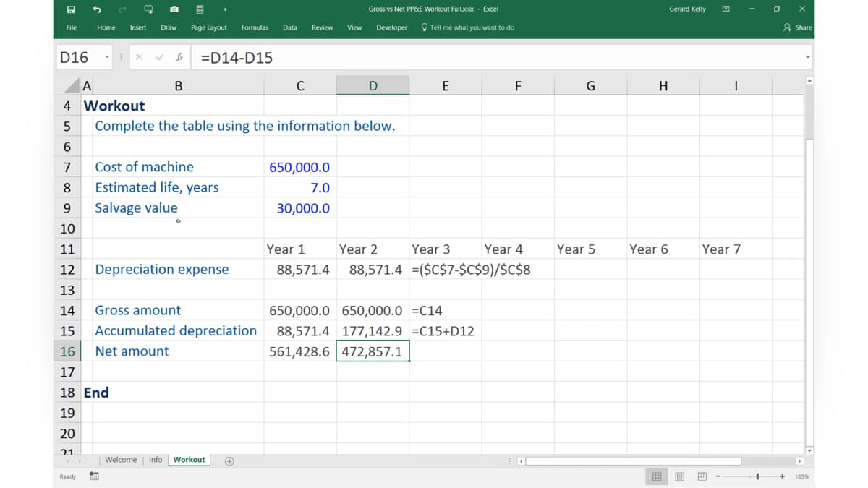Select the Net amount cell 561,428.6
Image resolution: width=868 pixels, height=488 pixels.
(x=300, y=351)
